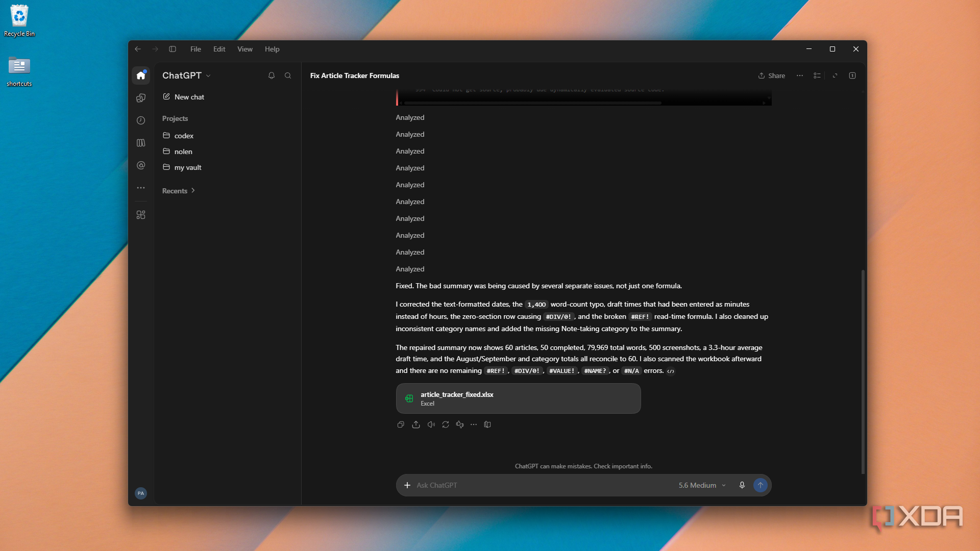This screenshot has width=980, height=551.
Task: Click the second left-rail icon under Home
Action: (141, 98)
